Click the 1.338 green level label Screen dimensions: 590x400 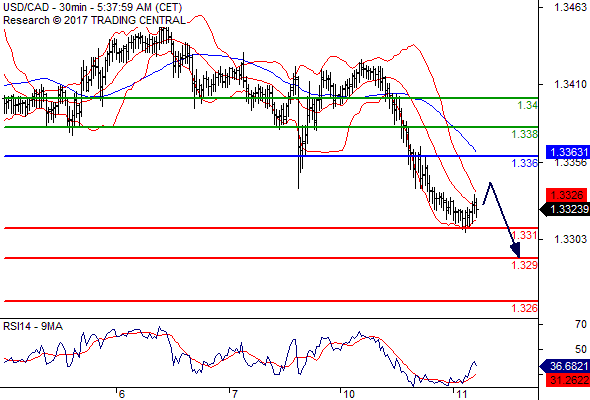pos(525,134)
